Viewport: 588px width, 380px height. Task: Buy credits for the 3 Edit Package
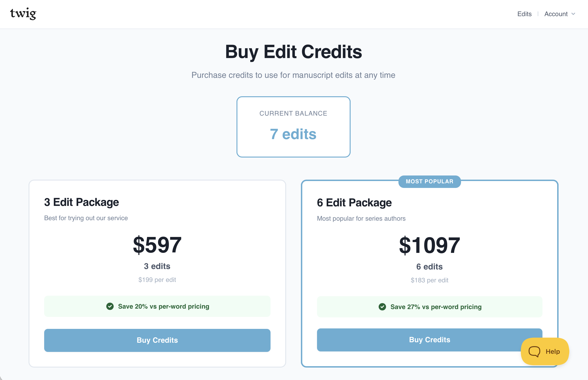(x=157, y=340)
